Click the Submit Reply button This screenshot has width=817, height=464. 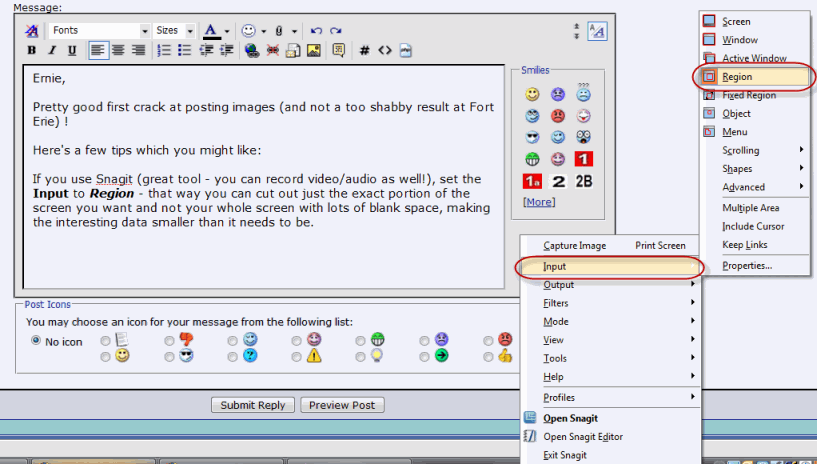[253, 405]
